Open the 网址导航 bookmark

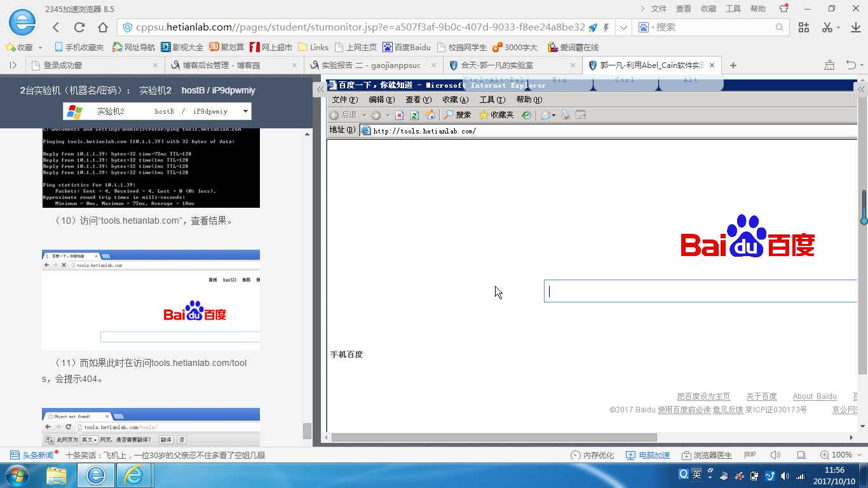[x=133, y=48]
